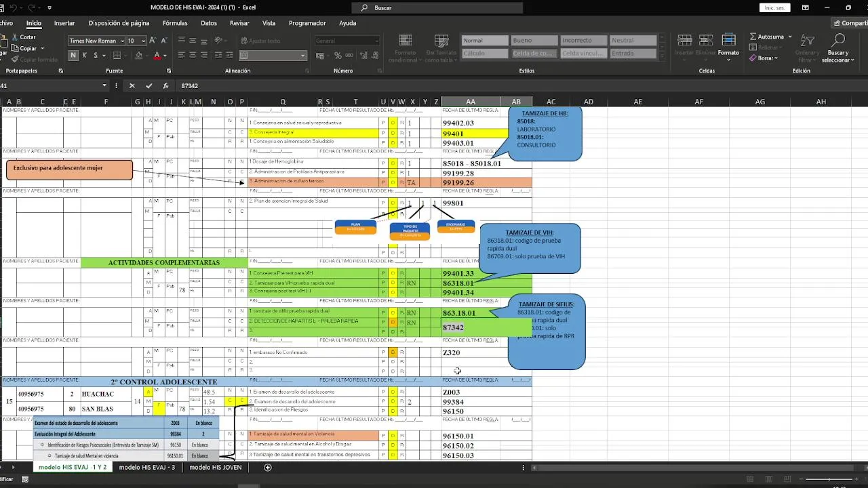Decrease font size with the small A
868x488 pixels.
pos(165,41)
